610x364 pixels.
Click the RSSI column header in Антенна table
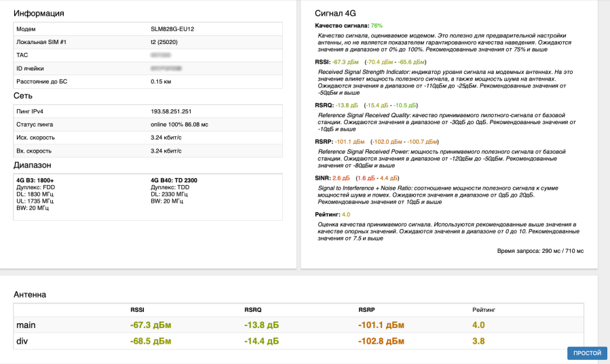click(138, 310)
